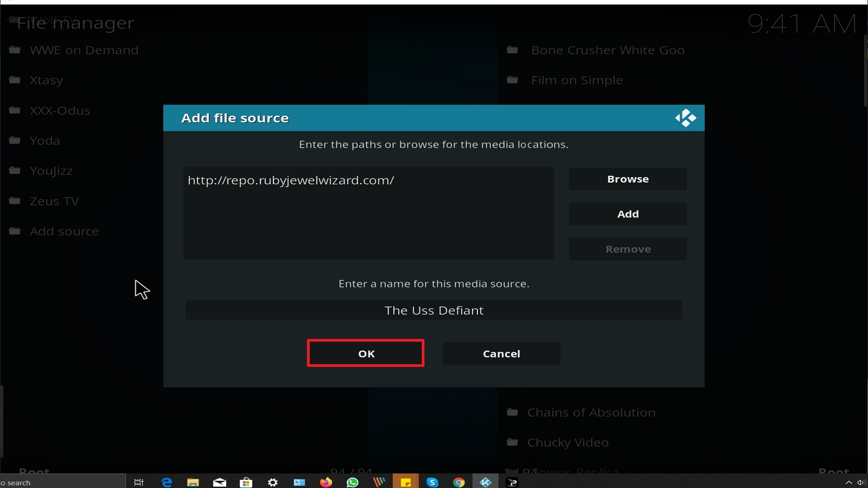Show hidden system tray icons
868x488 pixels.
[x=849, y=483]
